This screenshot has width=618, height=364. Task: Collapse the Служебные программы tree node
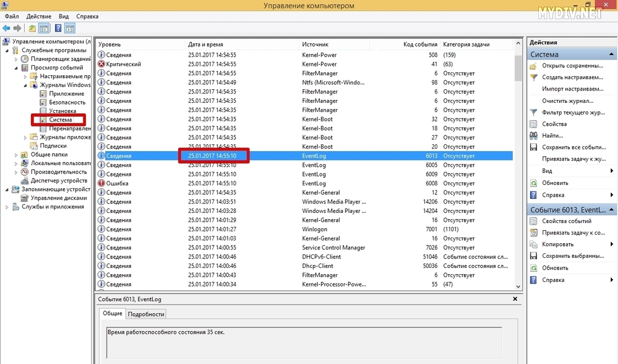coord(7,51)
